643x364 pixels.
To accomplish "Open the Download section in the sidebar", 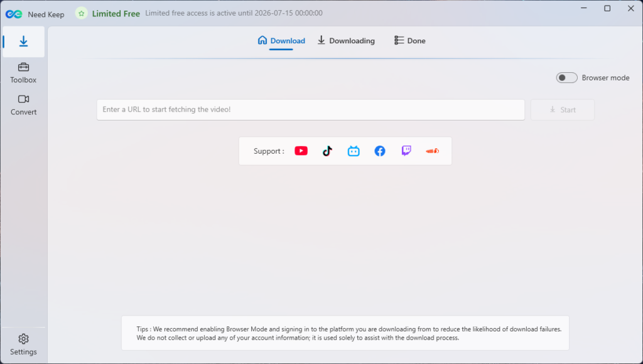I will pos(23,41).
